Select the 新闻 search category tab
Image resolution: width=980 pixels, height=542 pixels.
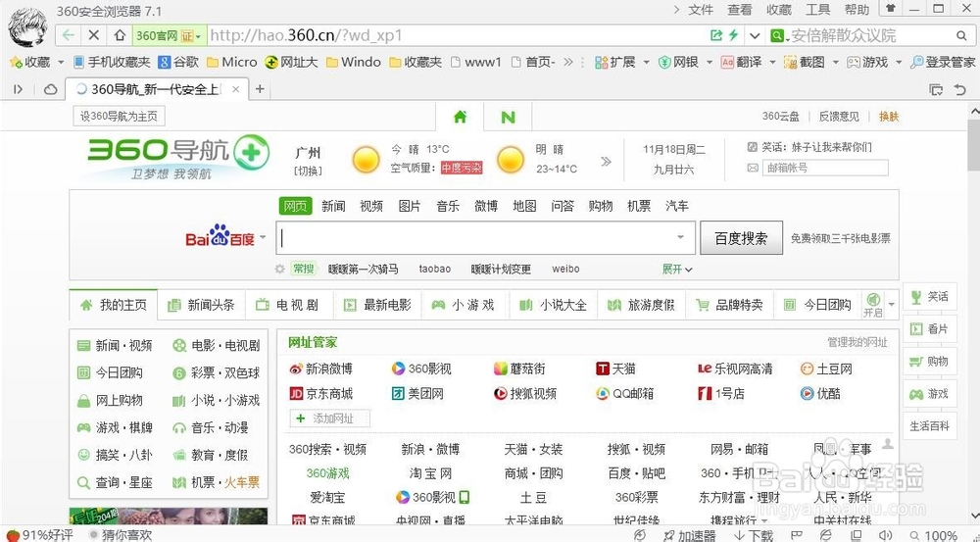(x=333, y=206)
